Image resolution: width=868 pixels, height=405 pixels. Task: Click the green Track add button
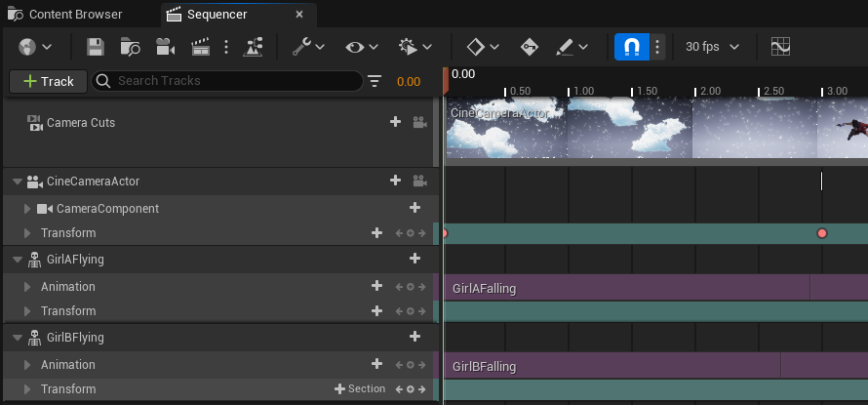tap(48, 81)
